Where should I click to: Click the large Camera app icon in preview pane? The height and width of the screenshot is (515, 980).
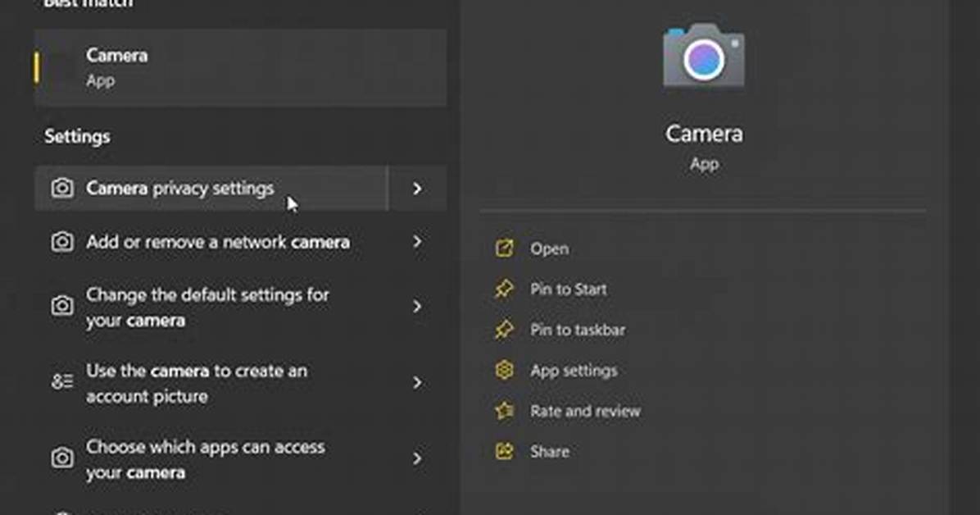[x=704, y=56]
